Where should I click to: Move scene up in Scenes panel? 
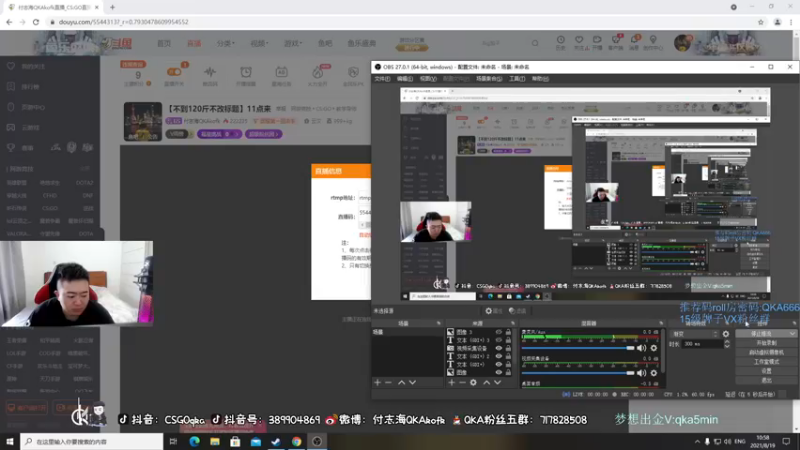pyautogui.click(x=402, y=383)
